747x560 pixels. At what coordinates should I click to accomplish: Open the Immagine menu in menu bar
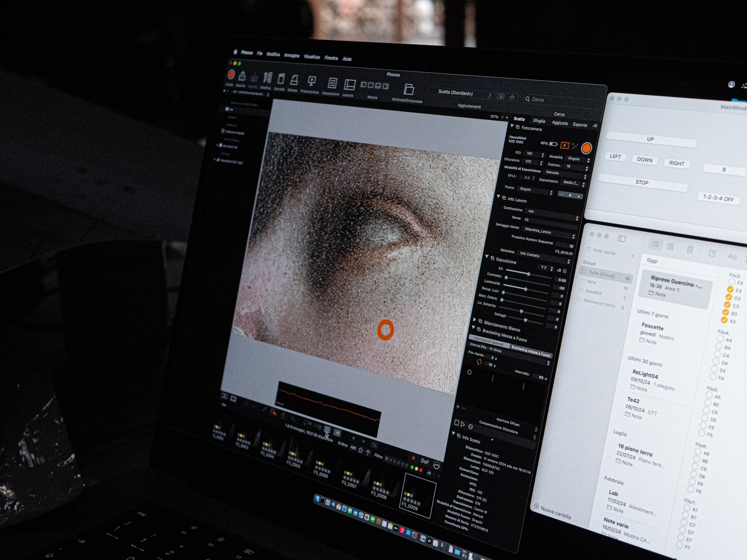tap(292, 56)
